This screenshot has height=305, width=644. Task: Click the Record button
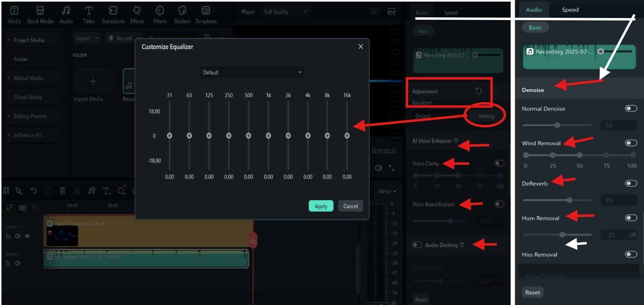pyautogui.click(x=120, y=38)
